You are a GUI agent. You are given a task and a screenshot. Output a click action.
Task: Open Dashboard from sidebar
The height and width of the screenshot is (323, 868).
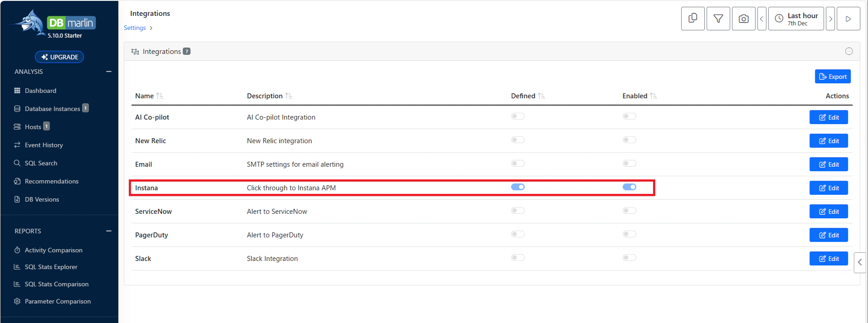[40, 91]
